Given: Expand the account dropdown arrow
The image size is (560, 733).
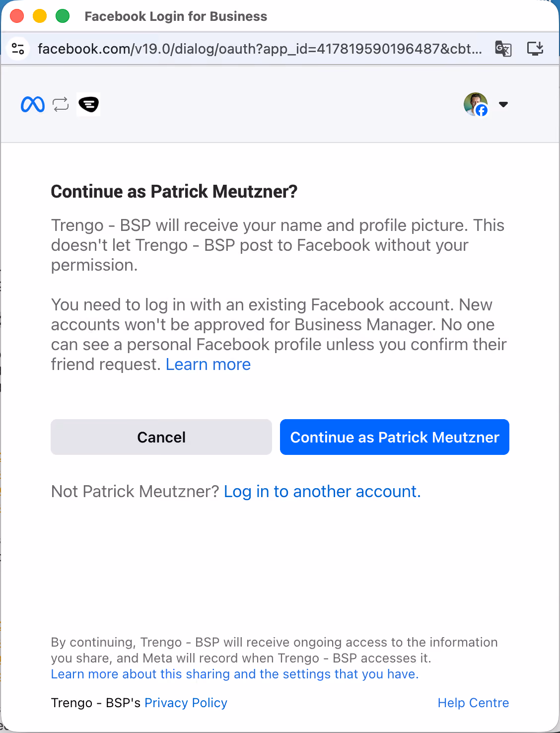Looking at the screenshot, I should coord(503,104).
